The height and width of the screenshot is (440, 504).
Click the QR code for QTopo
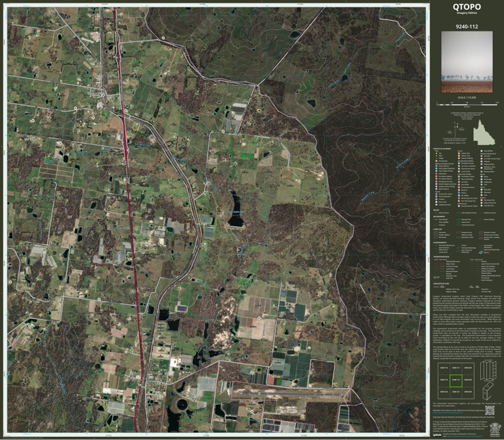pos(490,410)
